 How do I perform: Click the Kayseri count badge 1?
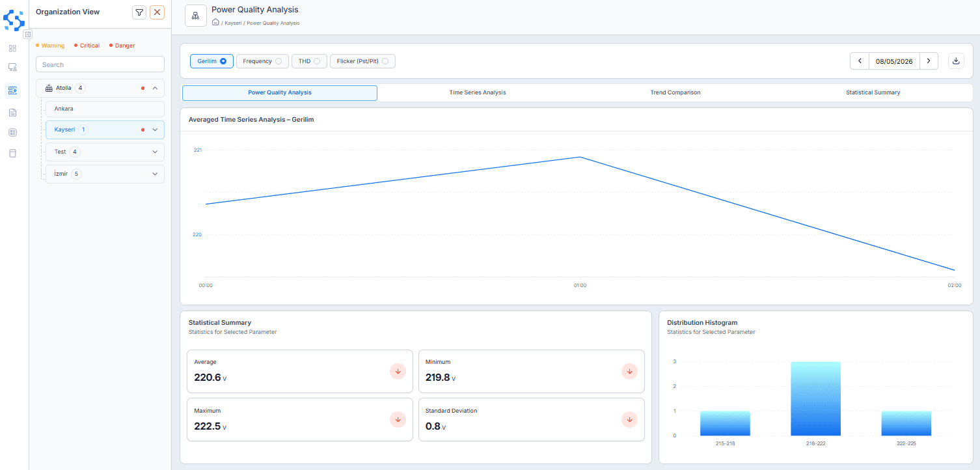click(83, 130)
